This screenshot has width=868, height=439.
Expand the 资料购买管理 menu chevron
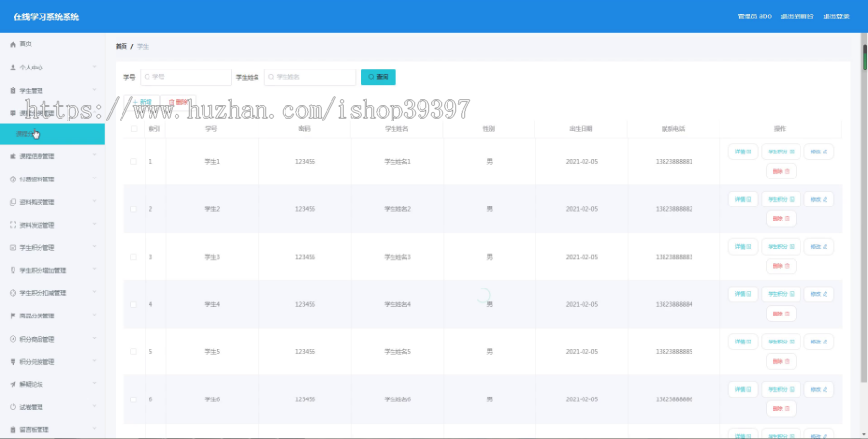[x=95, y=202]
